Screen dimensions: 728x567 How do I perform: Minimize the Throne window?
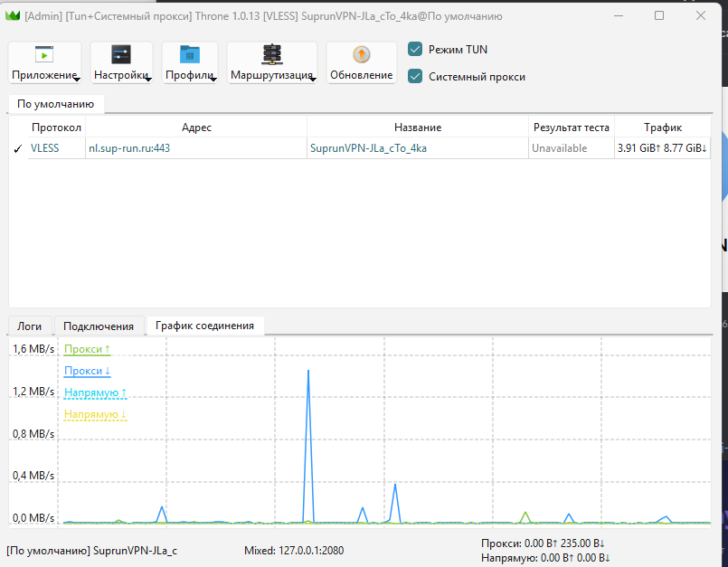coord(619,15)
